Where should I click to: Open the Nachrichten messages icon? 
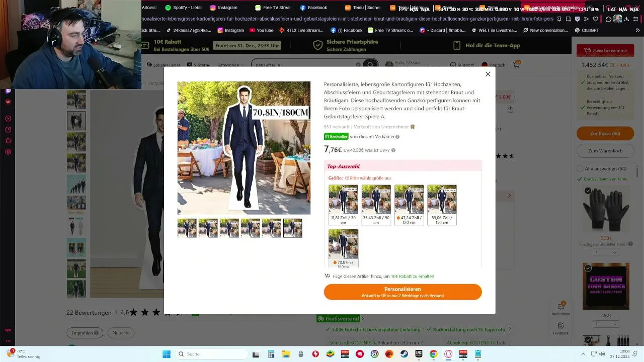[560, 308]
